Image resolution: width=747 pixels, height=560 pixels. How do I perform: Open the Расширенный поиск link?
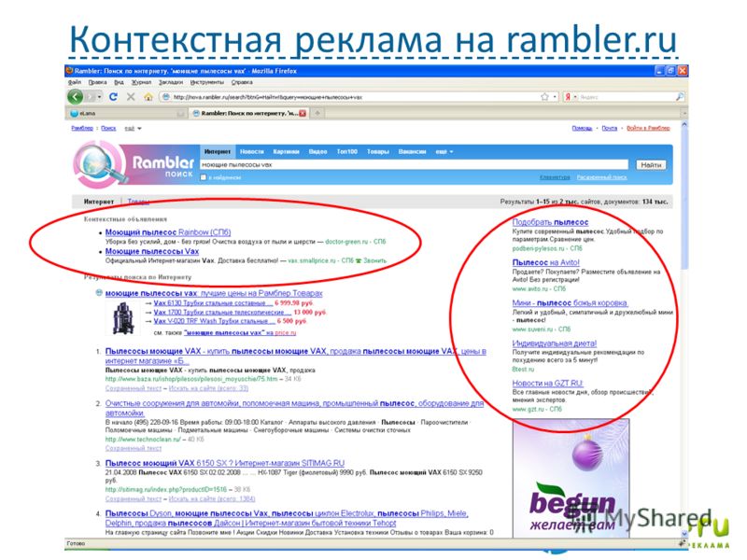coord(601,177)
